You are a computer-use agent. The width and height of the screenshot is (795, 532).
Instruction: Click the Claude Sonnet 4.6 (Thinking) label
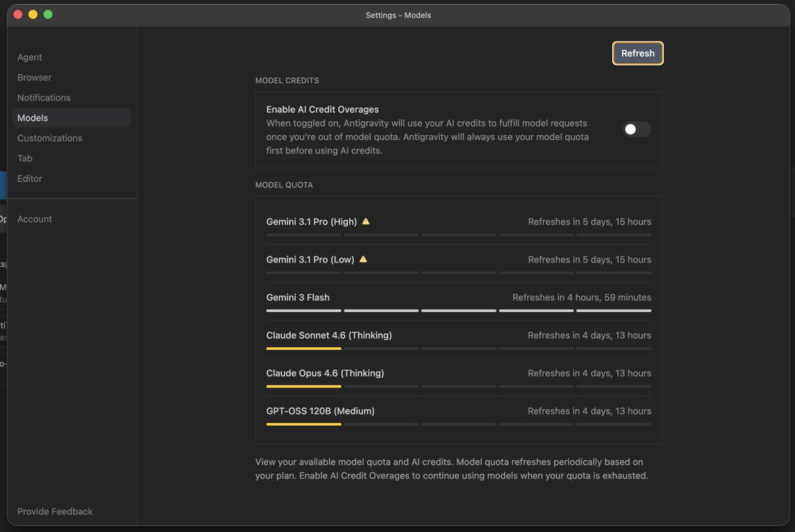[329, 335]
